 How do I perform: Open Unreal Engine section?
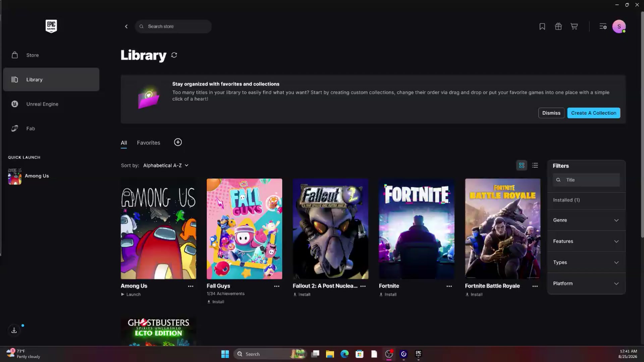point(51,104)
